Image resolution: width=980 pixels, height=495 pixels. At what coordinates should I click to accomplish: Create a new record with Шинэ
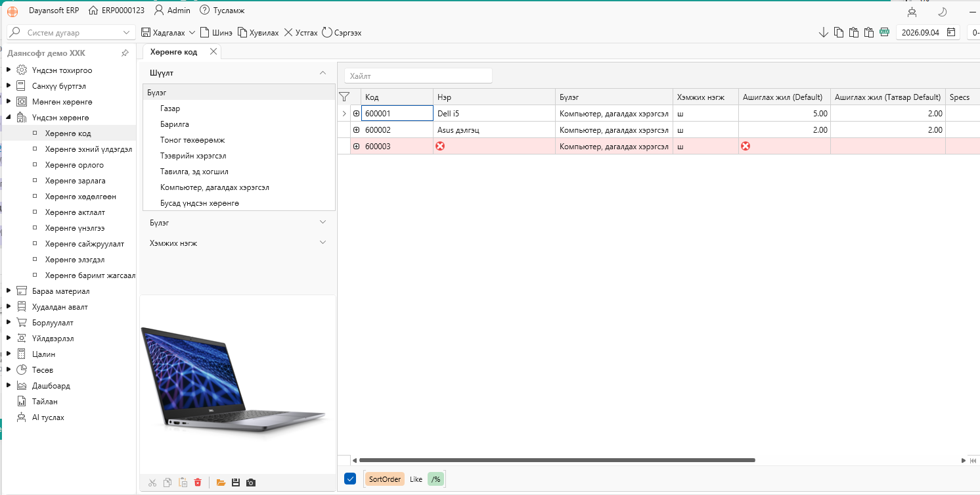[x=216, y=32]
